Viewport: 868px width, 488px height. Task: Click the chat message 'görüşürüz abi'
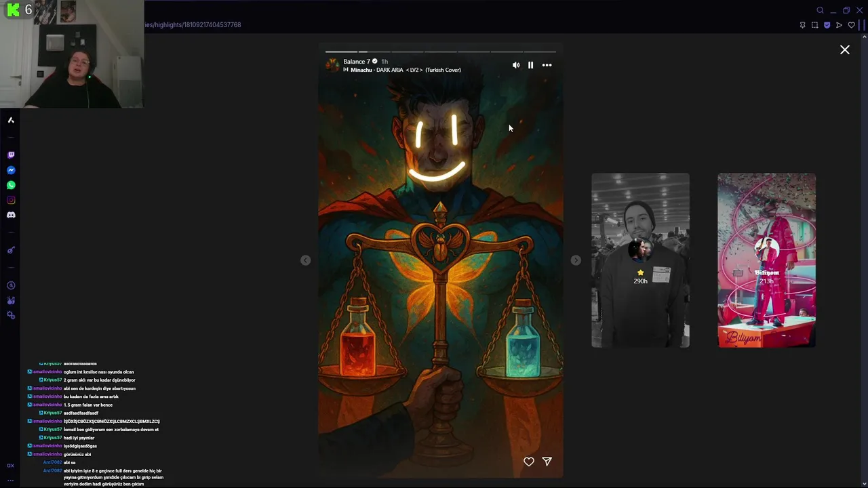coord(77,454)
